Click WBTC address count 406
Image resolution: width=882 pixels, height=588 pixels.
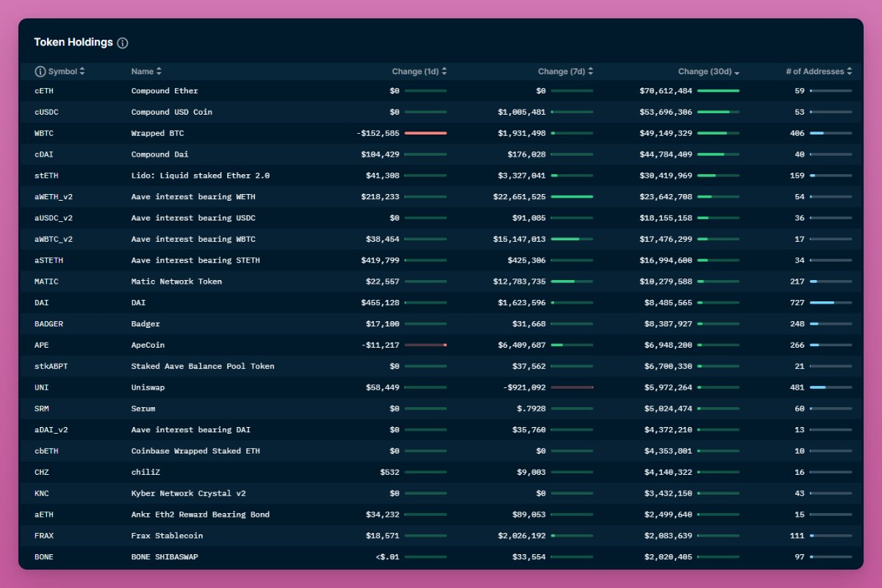click(x=797, y=134)
